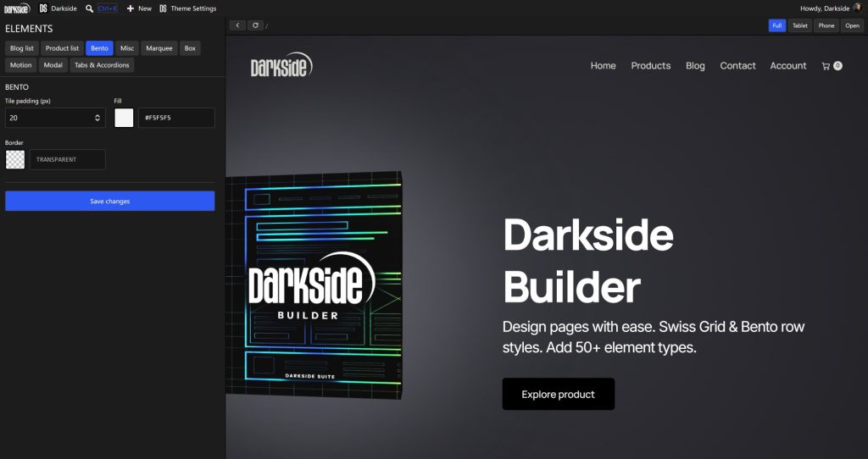Click the ELEMENTS panel heading
Viewport: 868px width, 459px height.
pos(29,29)
